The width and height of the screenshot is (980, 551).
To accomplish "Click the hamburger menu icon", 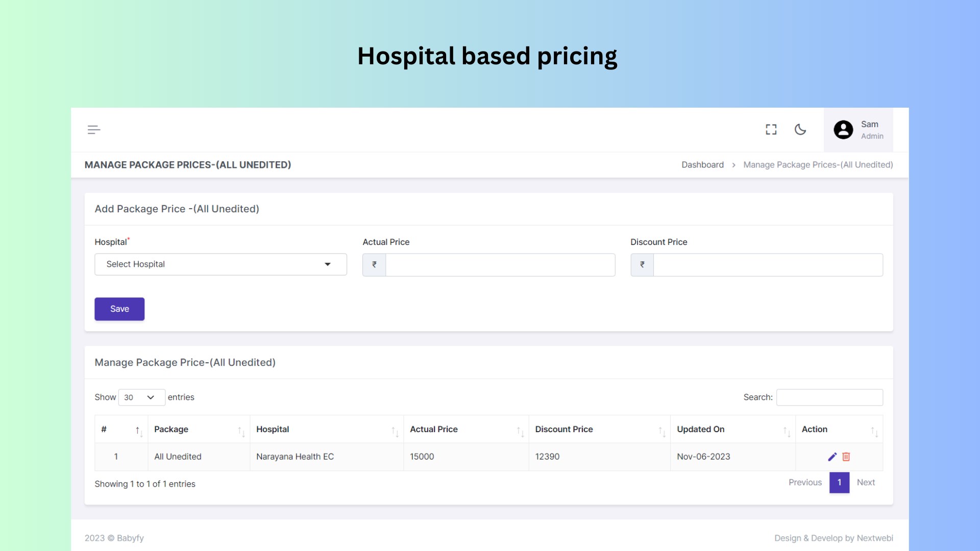I will [94, 129].
